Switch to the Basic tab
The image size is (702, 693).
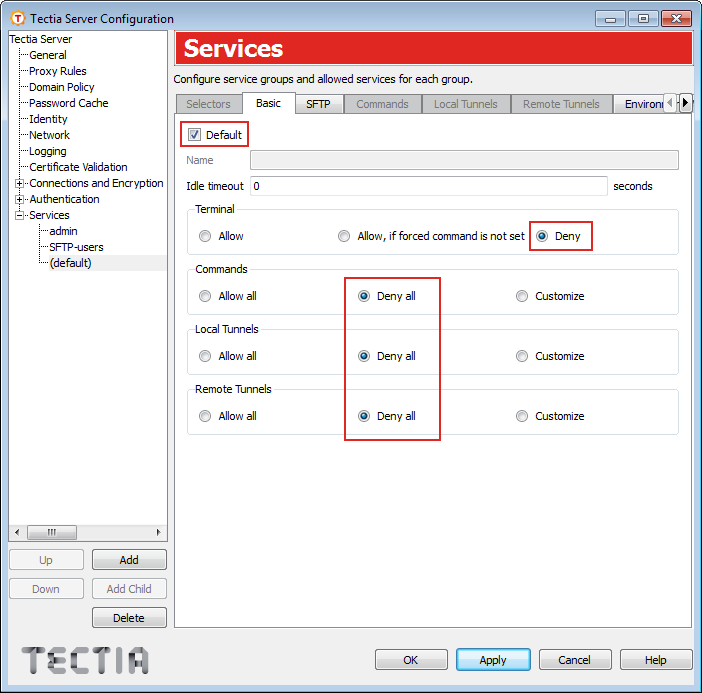click(268, 103)
